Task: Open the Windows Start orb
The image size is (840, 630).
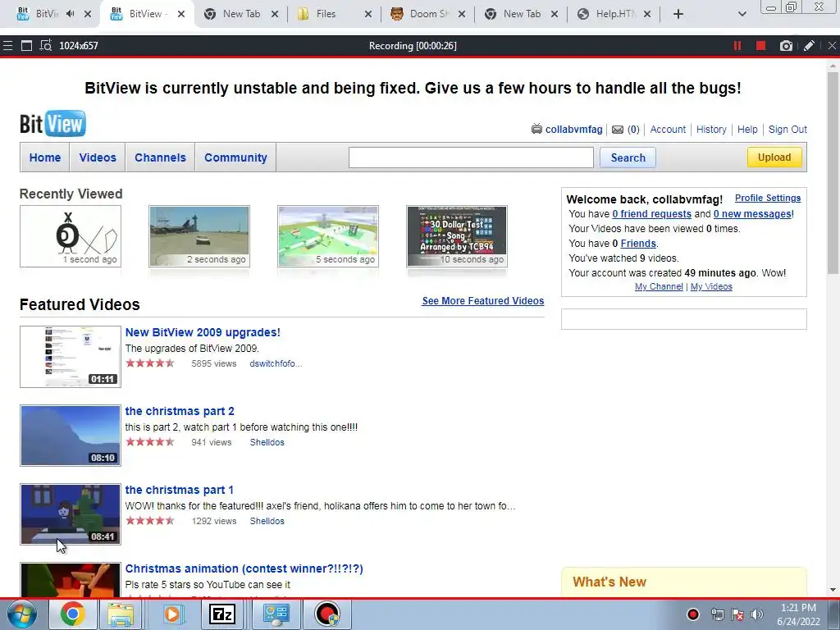Action: [x=22, y=614]
